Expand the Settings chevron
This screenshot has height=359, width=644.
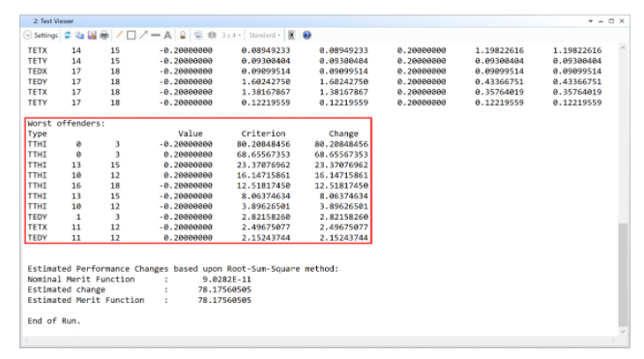coord(27,36)
